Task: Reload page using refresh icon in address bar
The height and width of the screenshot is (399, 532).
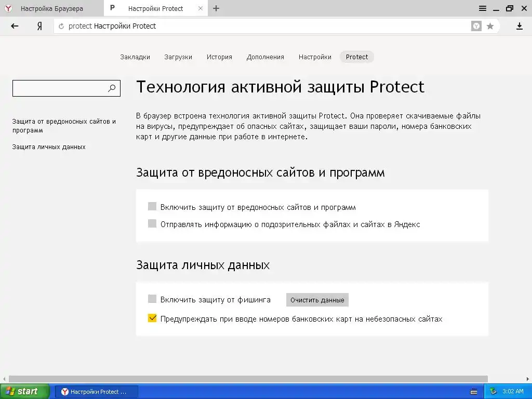Action: point(61,26)
